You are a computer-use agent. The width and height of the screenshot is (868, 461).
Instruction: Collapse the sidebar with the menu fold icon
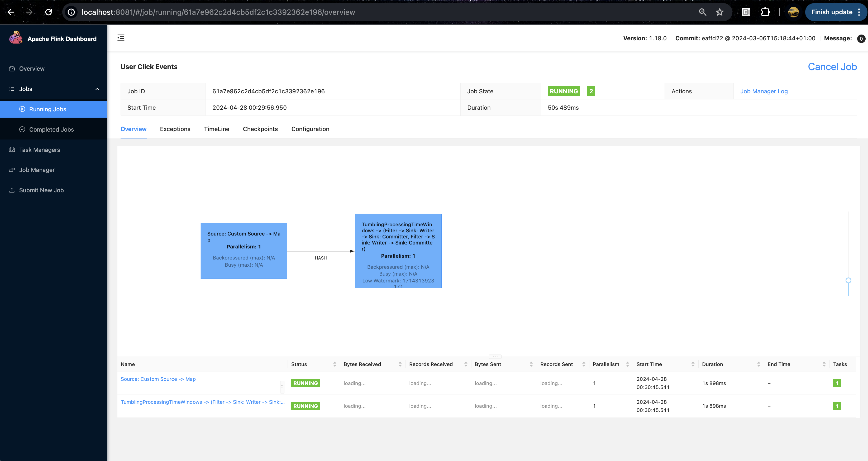(x=121, y=38)
